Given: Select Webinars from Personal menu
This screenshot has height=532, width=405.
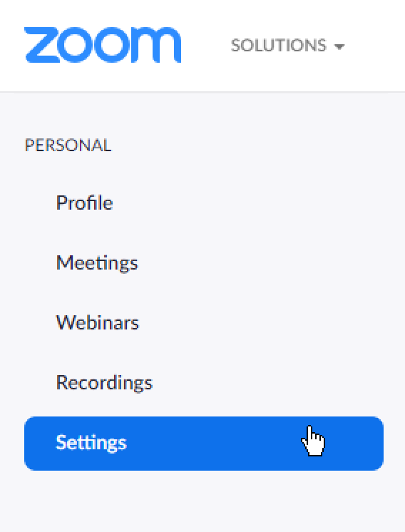Looking at the screenshot, I should point(98,322).
